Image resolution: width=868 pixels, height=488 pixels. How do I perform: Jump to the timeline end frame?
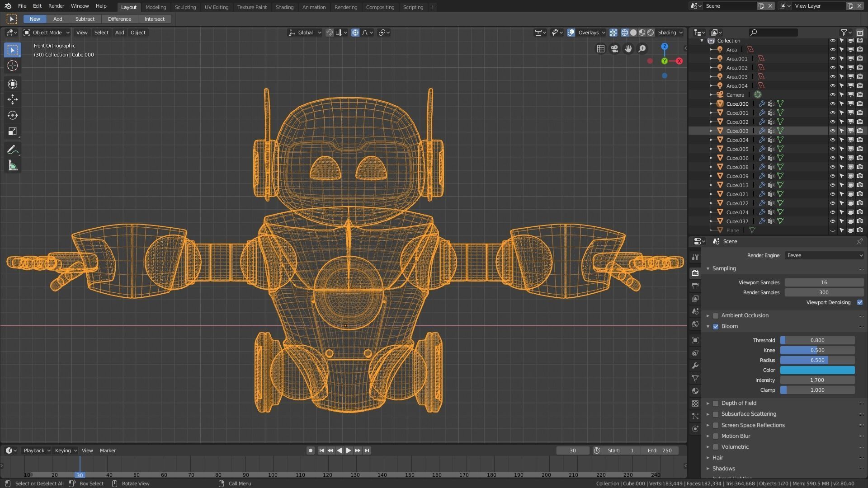pyautogui.click(x=367, y=451)
